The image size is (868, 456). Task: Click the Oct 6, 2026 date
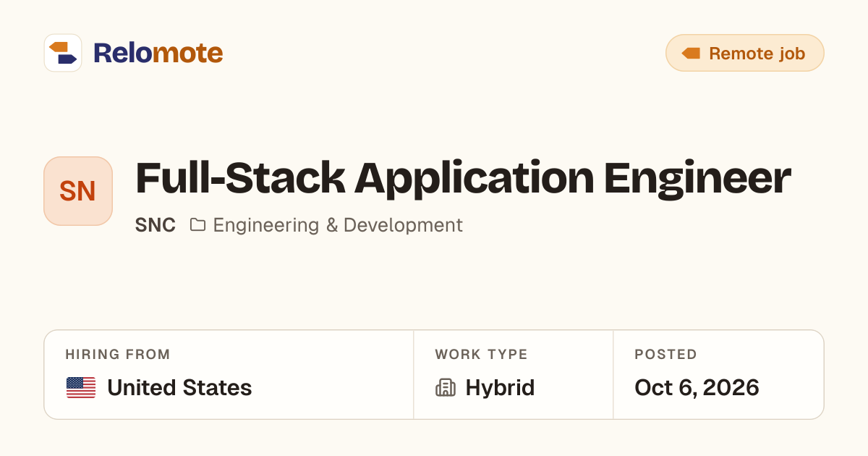point(697,388)
